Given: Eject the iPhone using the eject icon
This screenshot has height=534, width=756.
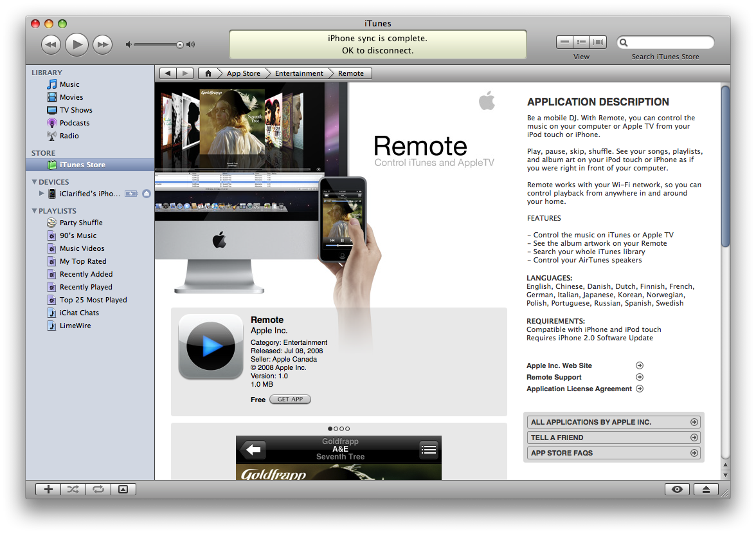Looking at the screenshot, I should pyautogui.click(x=147, y=194).
